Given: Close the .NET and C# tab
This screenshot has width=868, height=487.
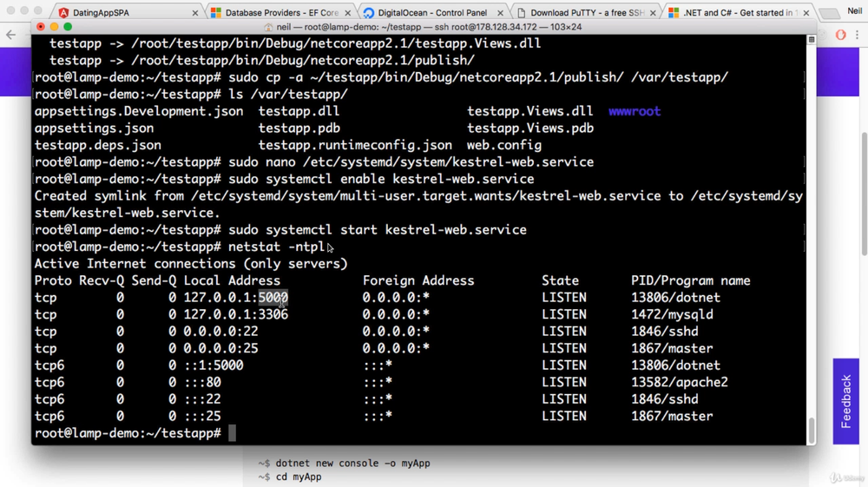Looking at the screenshot, I should coord(806,13).
